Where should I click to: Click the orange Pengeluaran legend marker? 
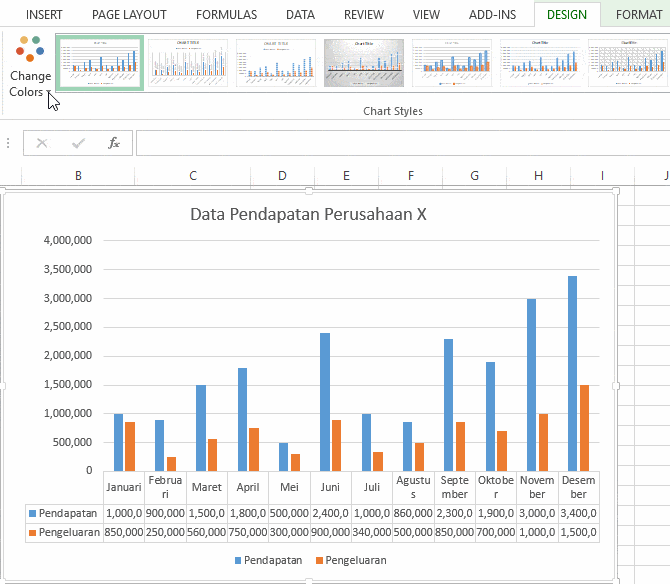point(319,561)
